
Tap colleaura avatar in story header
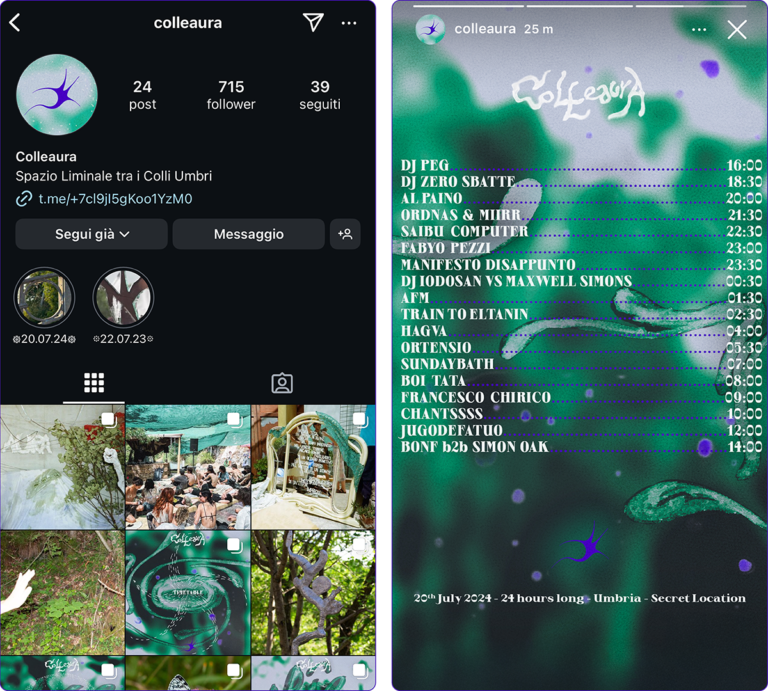(430, 29)
